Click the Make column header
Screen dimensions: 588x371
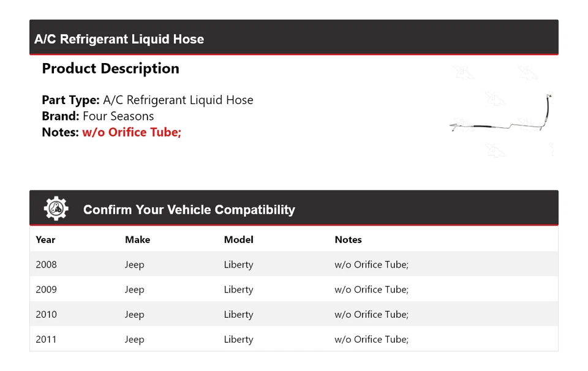(x=137, y=240)
